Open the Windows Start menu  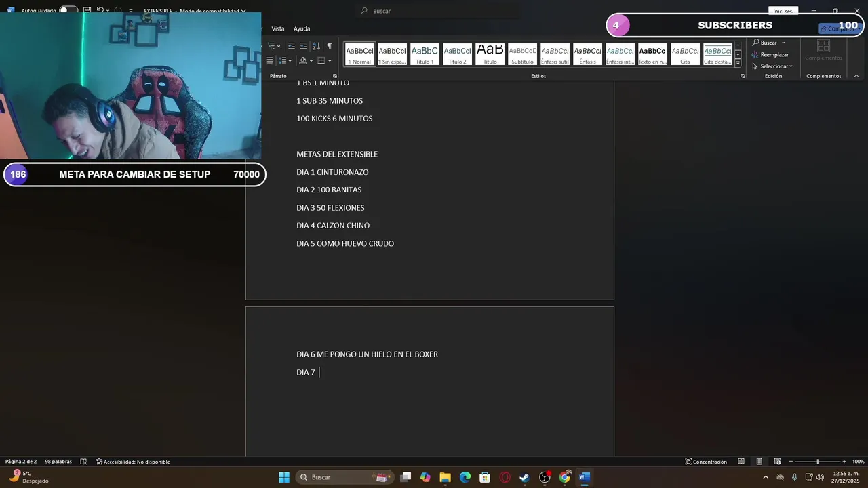(284, 477)
